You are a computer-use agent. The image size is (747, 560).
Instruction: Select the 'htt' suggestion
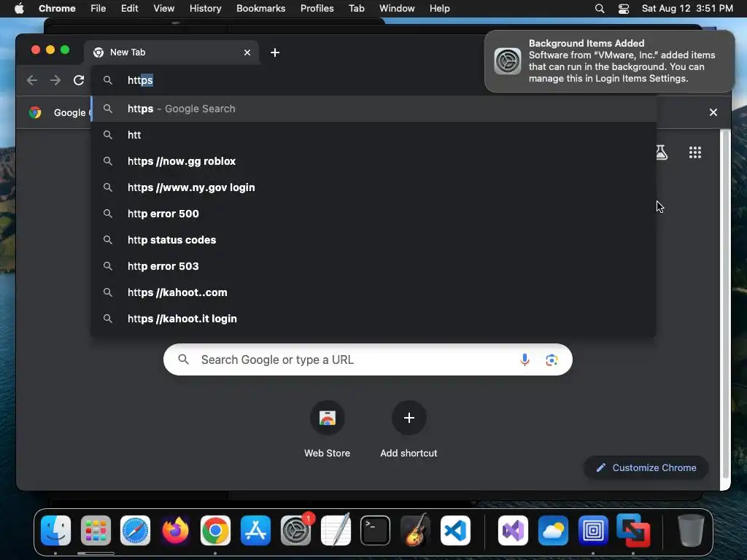(374, 135)
